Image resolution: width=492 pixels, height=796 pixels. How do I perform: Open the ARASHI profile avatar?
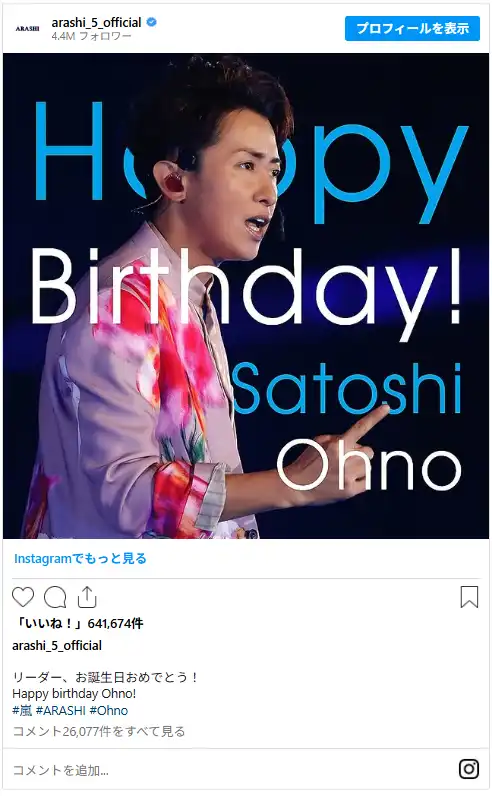tap(27, 29)
